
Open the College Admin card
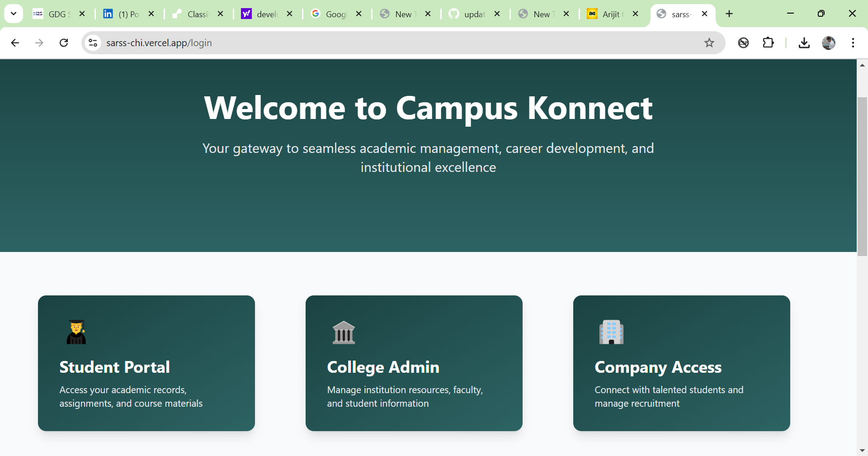(414, 363)
